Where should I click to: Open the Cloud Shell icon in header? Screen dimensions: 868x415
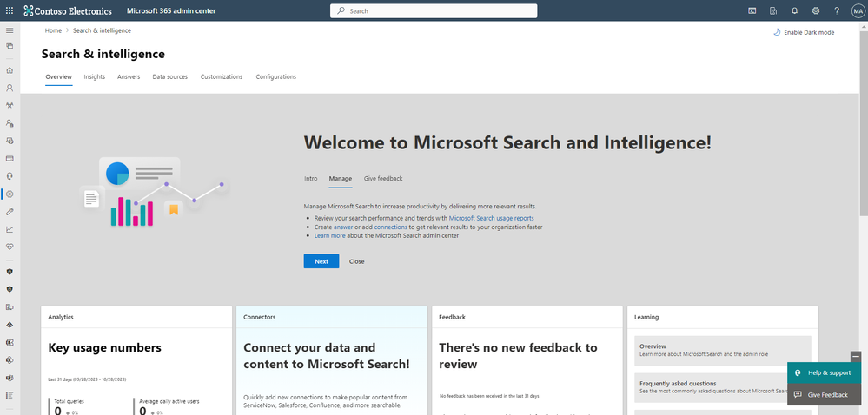[x=752, y=10]
